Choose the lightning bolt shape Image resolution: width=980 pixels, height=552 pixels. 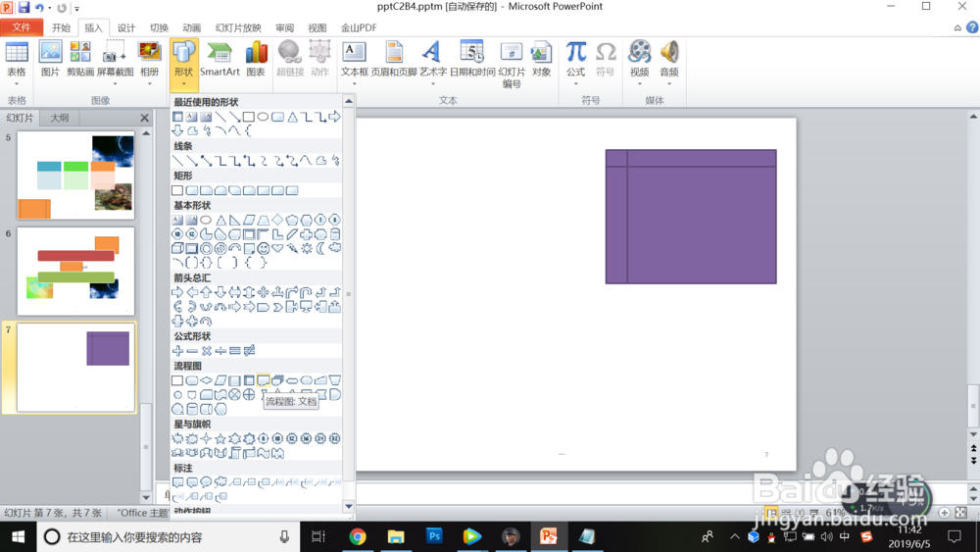(x=292, y=248)
